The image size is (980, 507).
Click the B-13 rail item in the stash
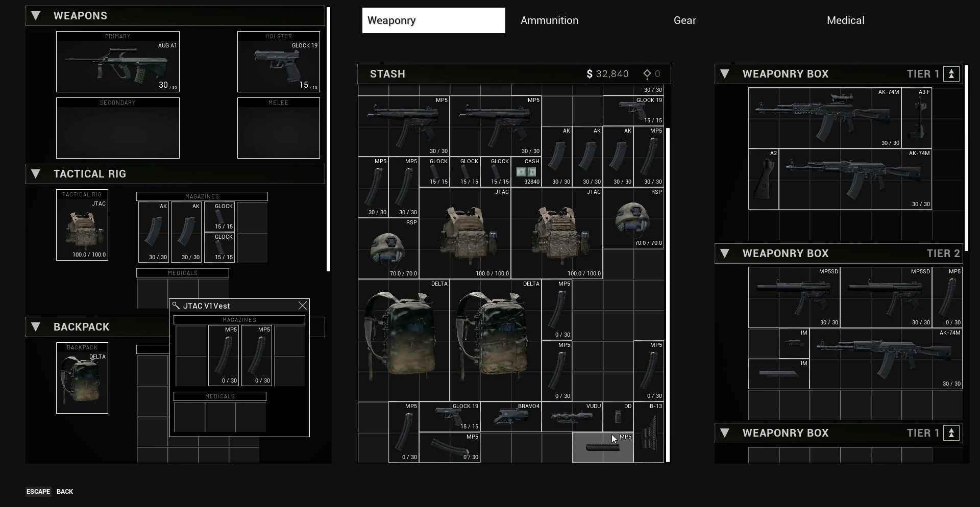click(649, 432)
